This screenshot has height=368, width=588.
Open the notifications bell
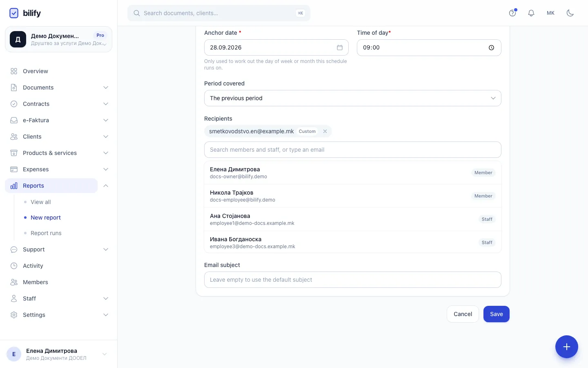pos(531,13)
